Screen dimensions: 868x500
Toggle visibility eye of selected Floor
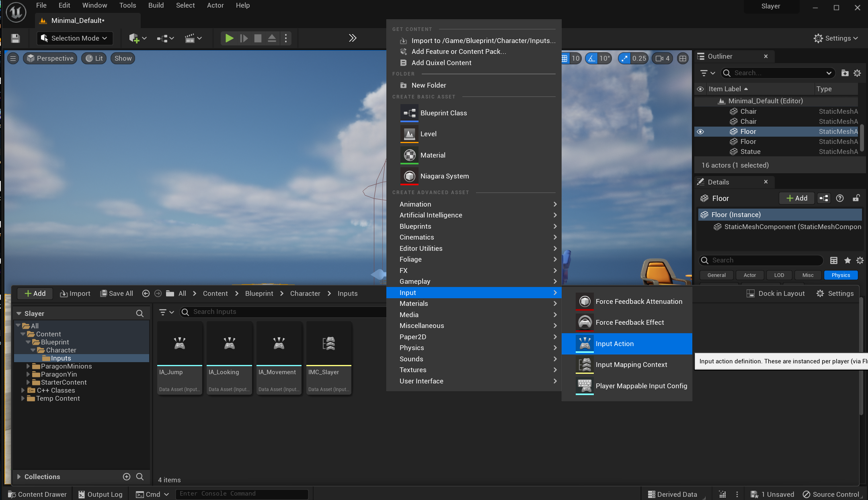click(700, 131)
